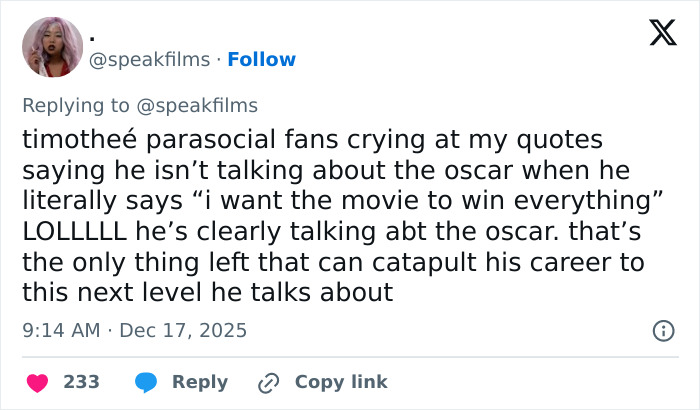The width and height of the screenshot is (700, 410).
Task: Click the blue reply speech bubble icon
Action: (147, 382)
